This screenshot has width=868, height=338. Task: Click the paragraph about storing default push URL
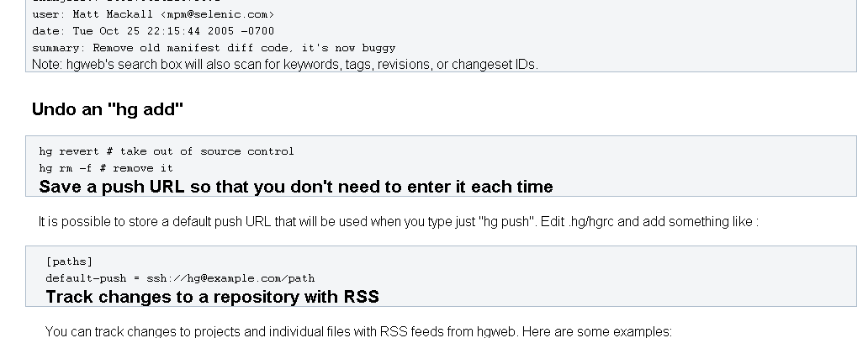(x=399, y=221)
